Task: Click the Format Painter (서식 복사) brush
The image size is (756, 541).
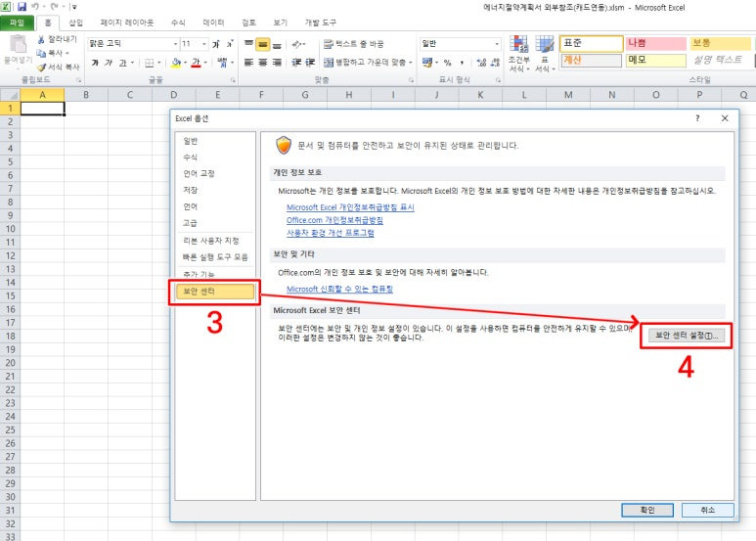Action: (41, 68)
